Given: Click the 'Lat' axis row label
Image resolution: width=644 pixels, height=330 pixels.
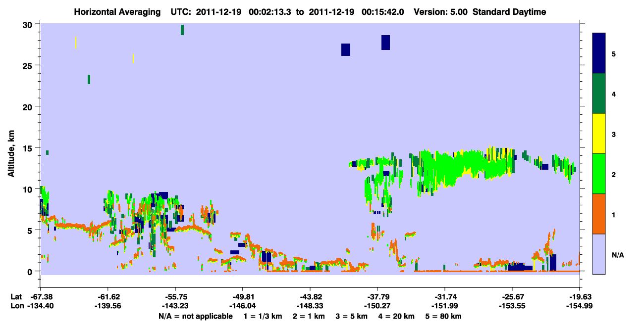Looking at the screenshot, I should [x=16, y=297].
